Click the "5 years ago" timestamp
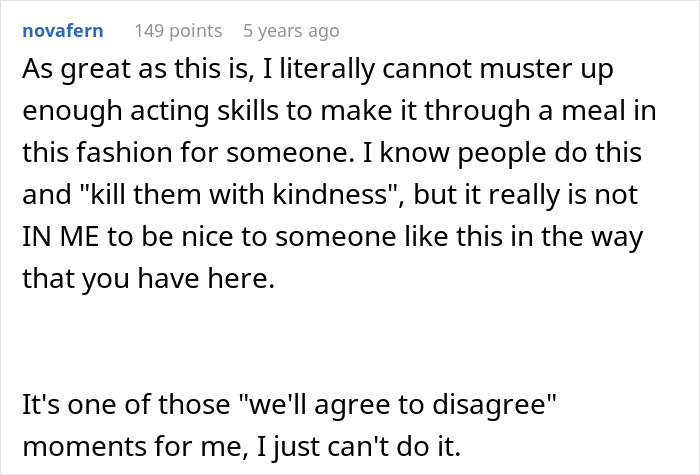 291,31
